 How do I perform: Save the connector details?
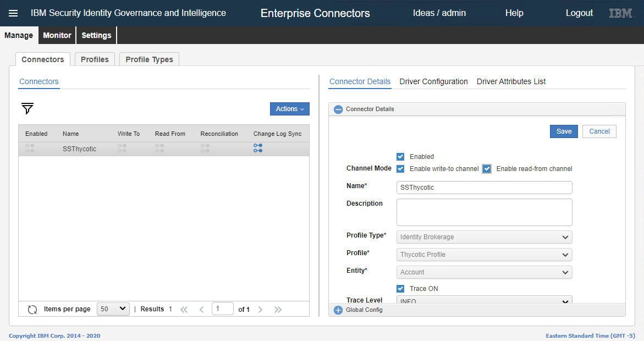564,131
